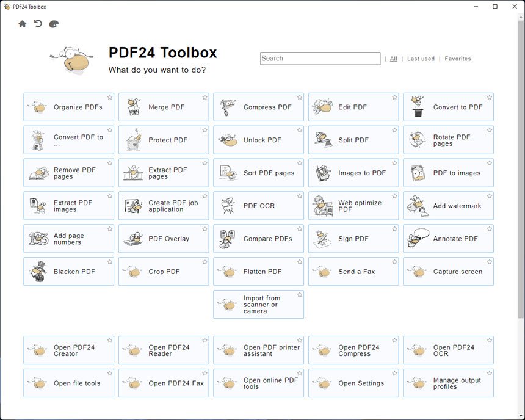The height and width of the screenshot is (420, 525).
Task: Open the Extract PDF images tool
Action: click(x=68, y=206)
